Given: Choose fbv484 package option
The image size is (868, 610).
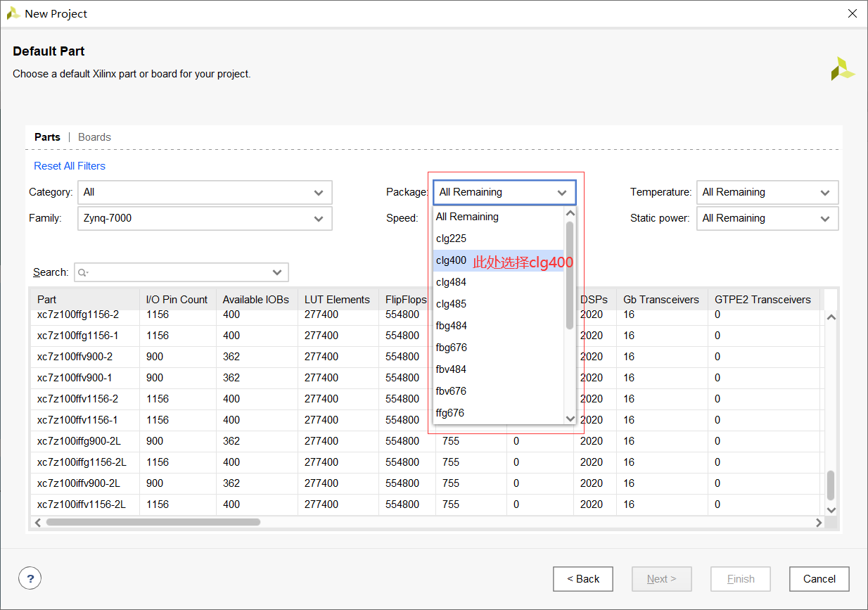Looking at the screenshot, I should pyautogui.click(x=499, y=369).
